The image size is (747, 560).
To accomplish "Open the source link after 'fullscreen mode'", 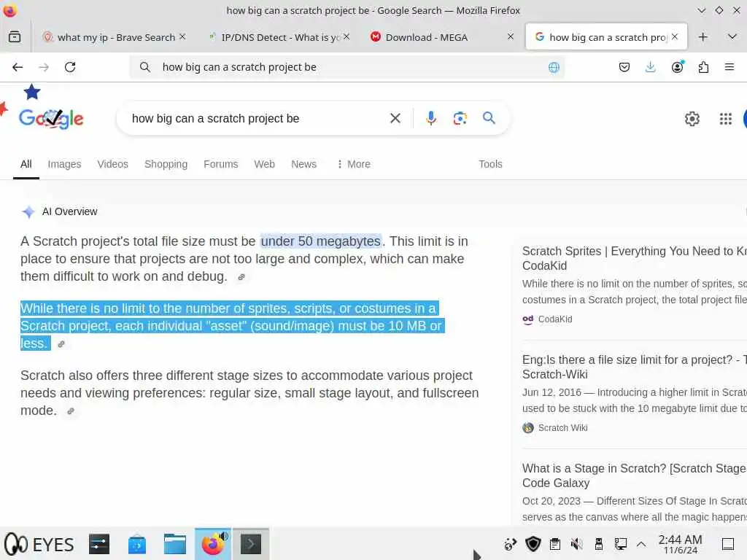I will (71, 411).
